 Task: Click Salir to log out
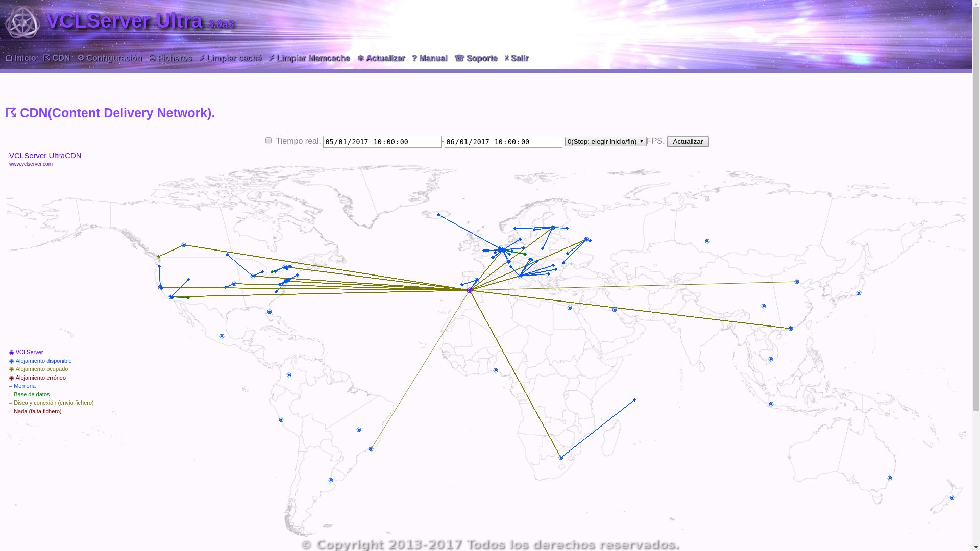[517, 58]
